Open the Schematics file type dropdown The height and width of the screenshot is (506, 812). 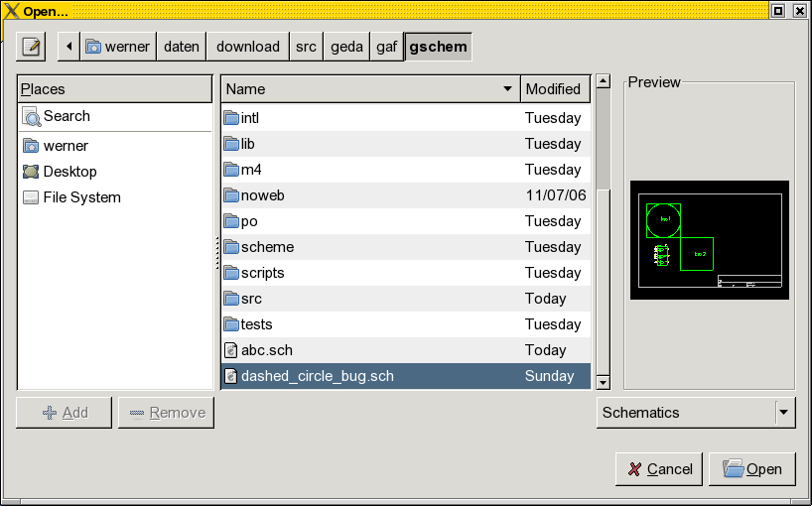(x=784, y=413)
